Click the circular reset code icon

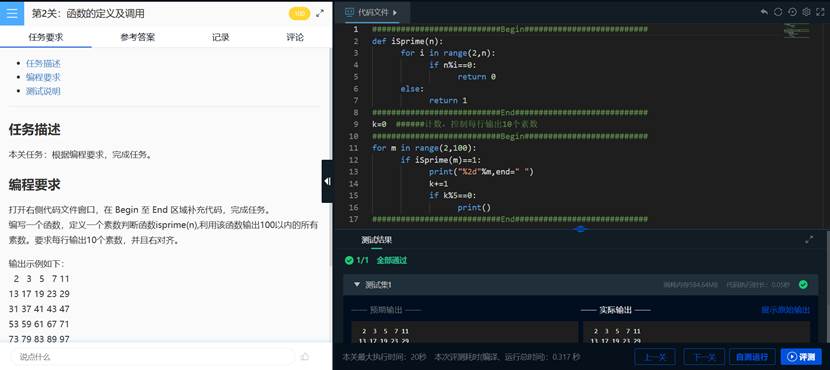[x=778, y=12]
